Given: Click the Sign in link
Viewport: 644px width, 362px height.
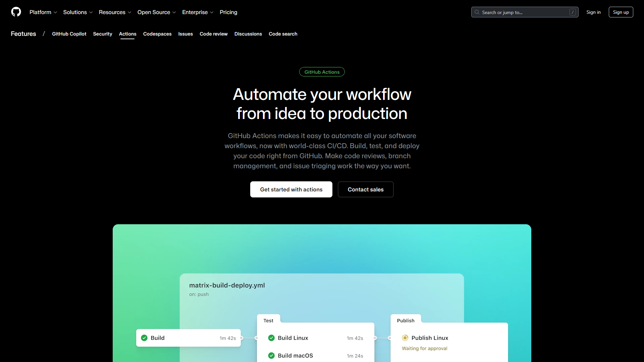Looking at the screenshot, I should pos(593,12).
